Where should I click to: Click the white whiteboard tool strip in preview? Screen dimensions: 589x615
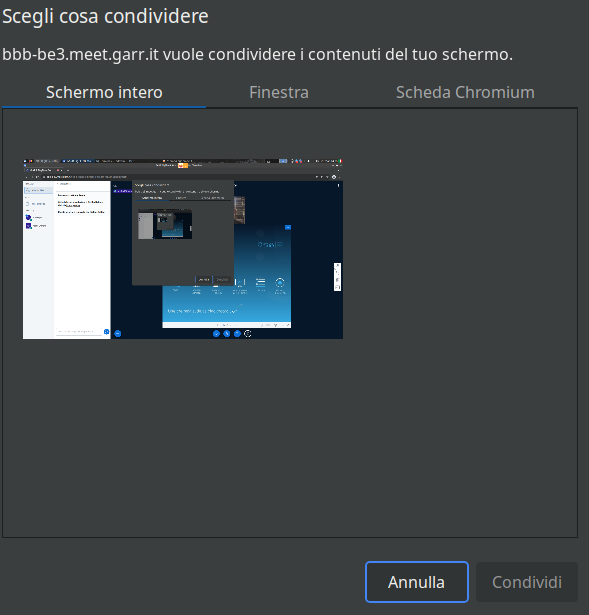pos(337,277)
